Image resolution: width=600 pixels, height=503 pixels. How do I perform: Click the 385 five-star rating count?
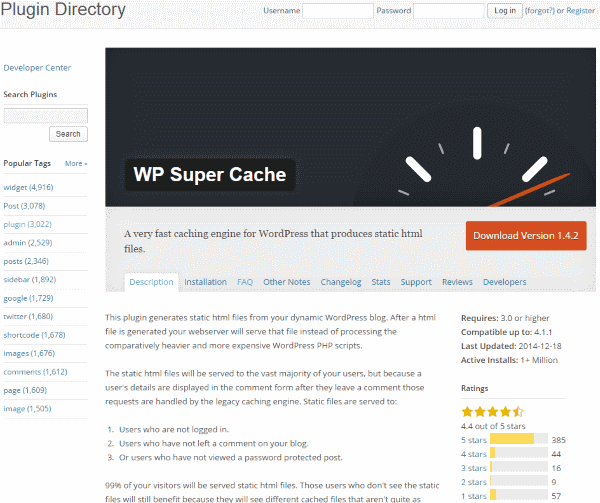point(558,440)
